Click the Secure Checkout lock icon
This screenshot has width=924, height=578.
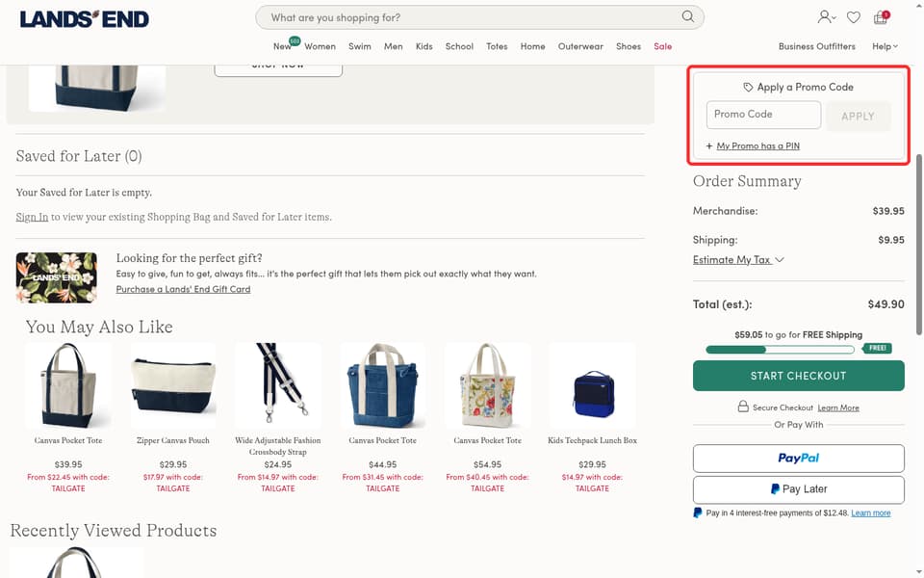click(x=743, y=407)
